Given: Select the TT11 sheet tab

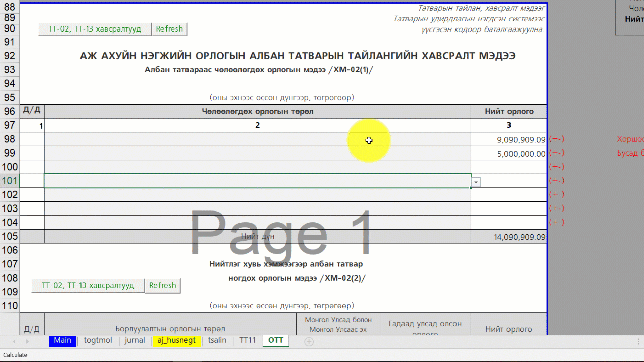Looking at the screenshot, I should 248,340.
